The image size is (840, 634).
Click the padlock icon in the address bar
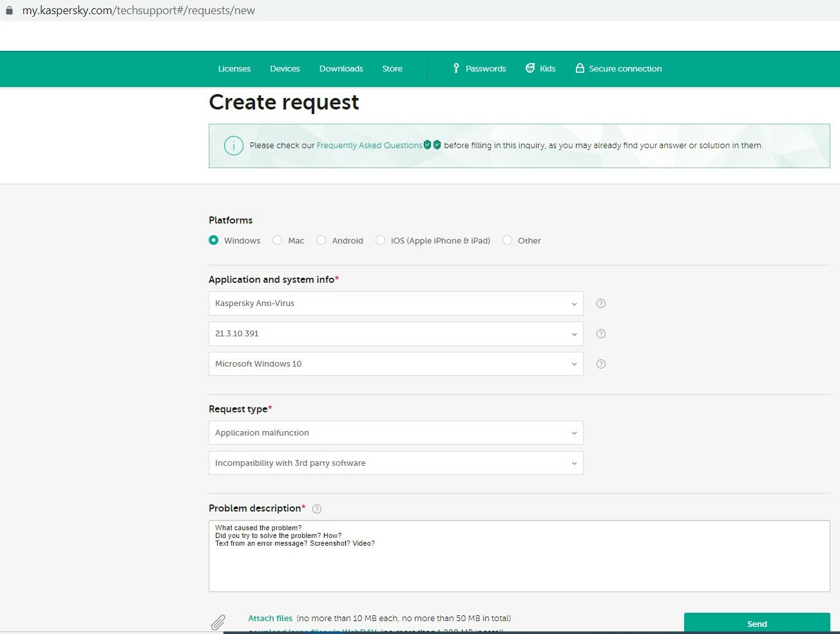[x=9, y=10]
